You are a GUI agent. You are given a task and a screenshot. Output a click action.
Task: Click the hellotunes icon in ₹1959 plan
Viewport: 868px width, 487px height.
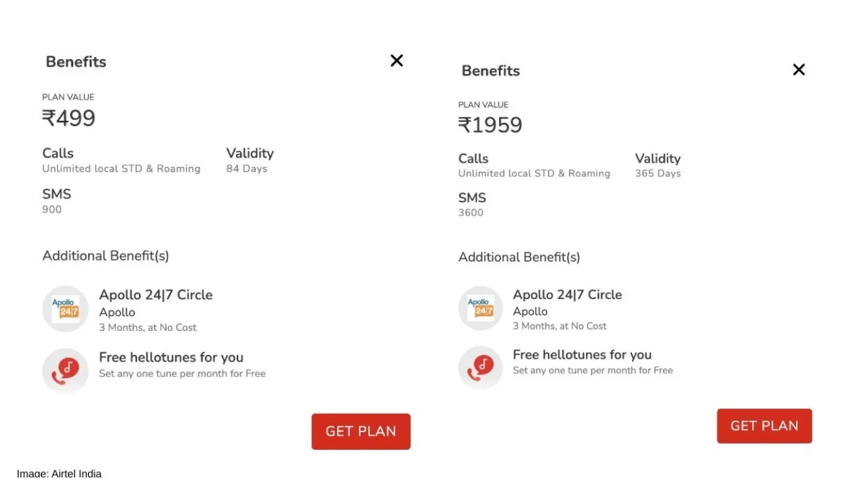tap(480, 368)
